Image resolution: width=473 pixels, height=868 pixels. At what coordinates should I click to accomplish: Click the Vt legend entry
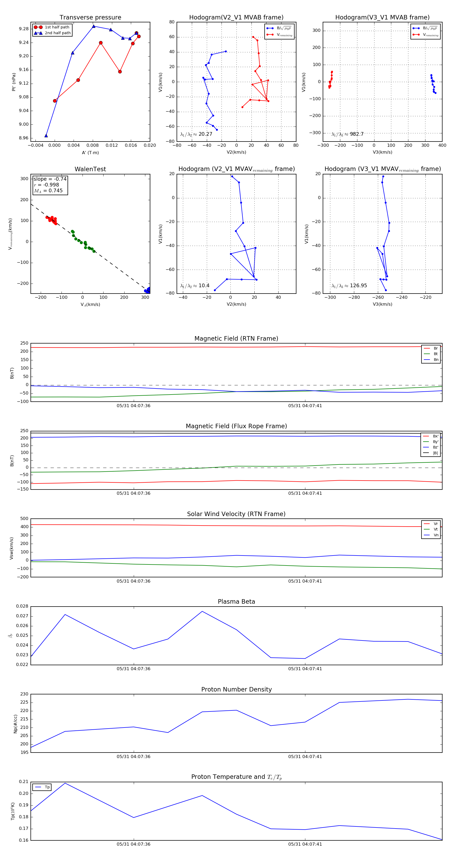click(431, 529)
